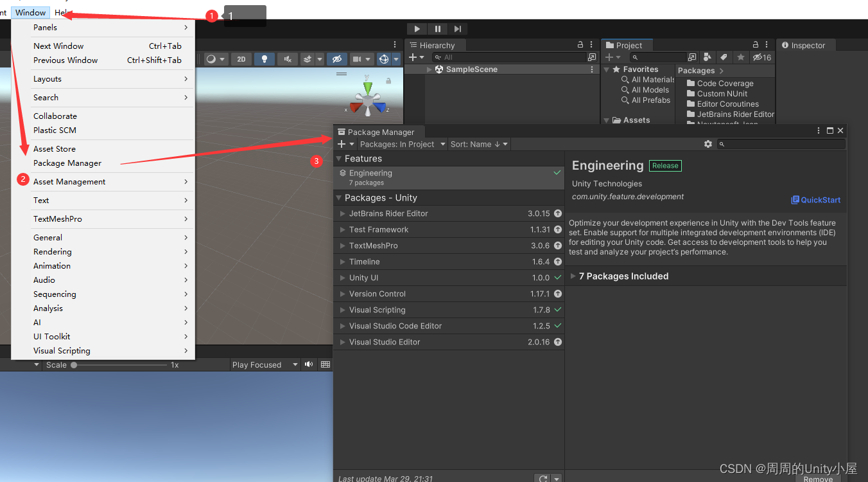
Task: Open the SampleScene row options menu
Action: (x=592, y=69)
